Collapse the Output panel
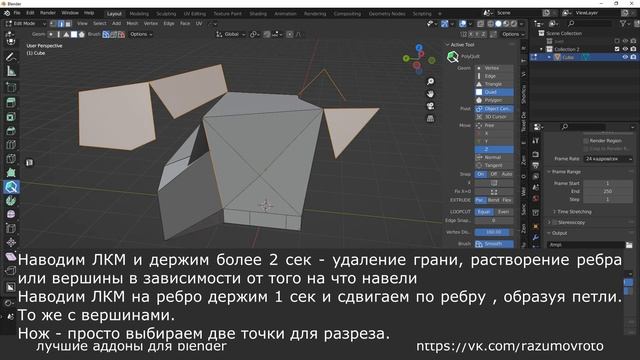The width and height of the screenshot is (640, 360). (549, 233)
